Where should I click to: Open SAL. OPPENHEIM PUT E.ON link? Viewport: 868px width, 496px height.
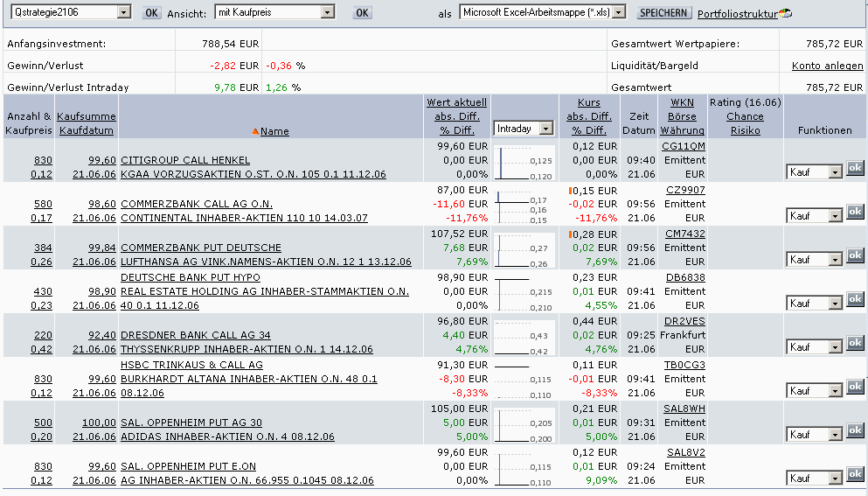188,466
